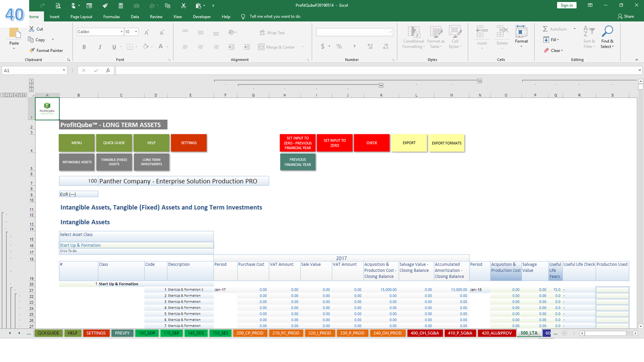Screen dimensions: 644x362
Task: Click the scissors icon in quick access toolbar
Action: coord(183,6)
